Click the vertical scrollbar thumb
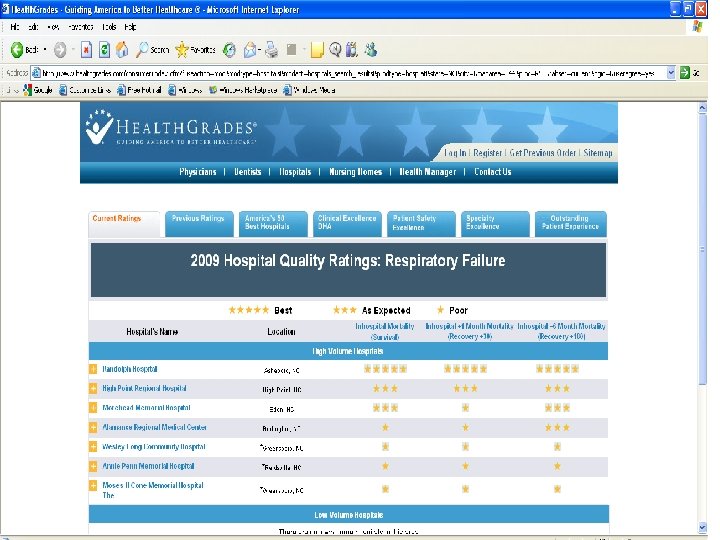The width and height of the screenshot is (720, 540). 702,249
